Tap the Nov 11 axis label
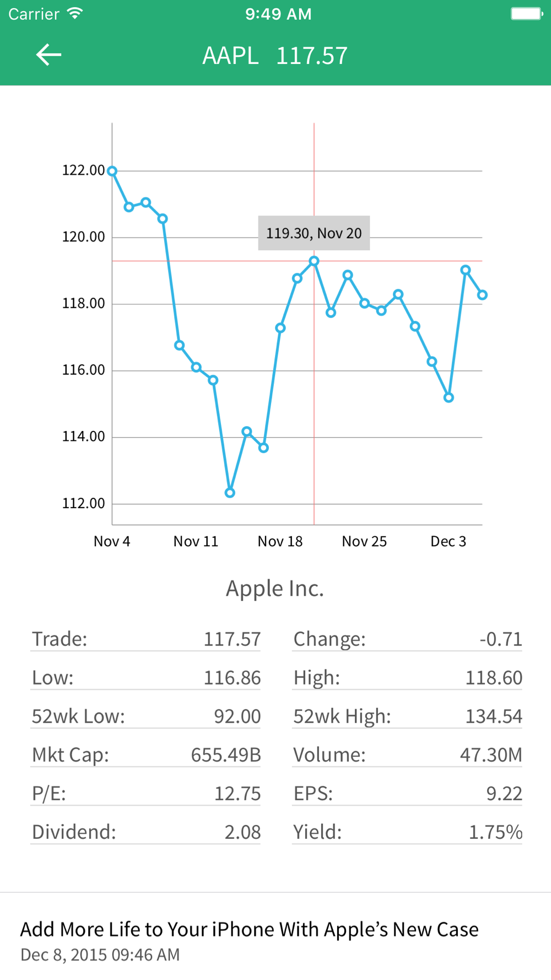551x980 pixels. tap(196, 541)
